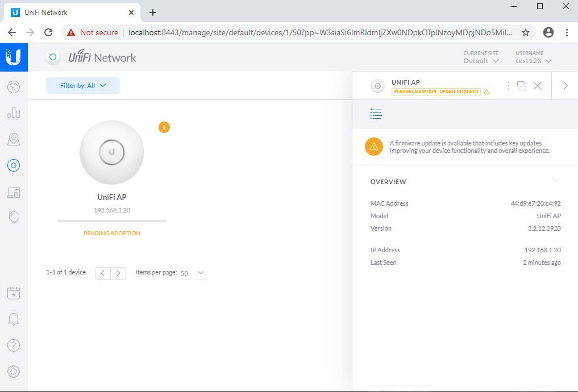Click the 192.168.1.20 address under device
The height and width of the screenshot is (392, 578).
[112, 210]
